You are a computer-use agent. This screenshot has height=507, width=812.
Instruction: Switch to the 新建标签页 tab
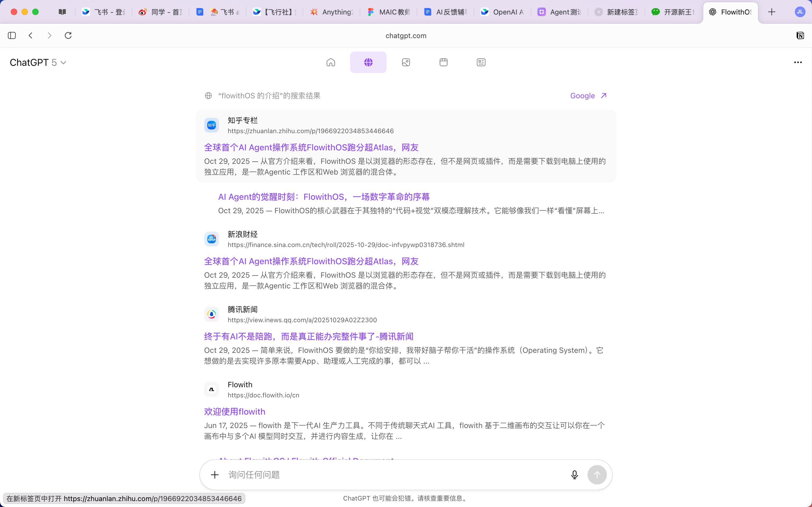[616, 12]
